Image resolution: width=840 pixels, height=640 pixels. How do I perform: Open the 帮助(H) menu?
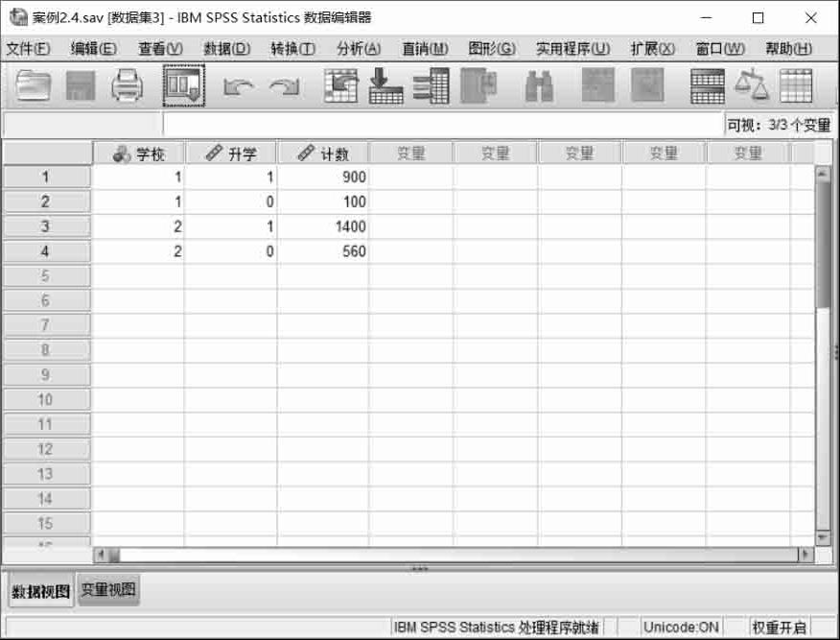tap(788, 49)
